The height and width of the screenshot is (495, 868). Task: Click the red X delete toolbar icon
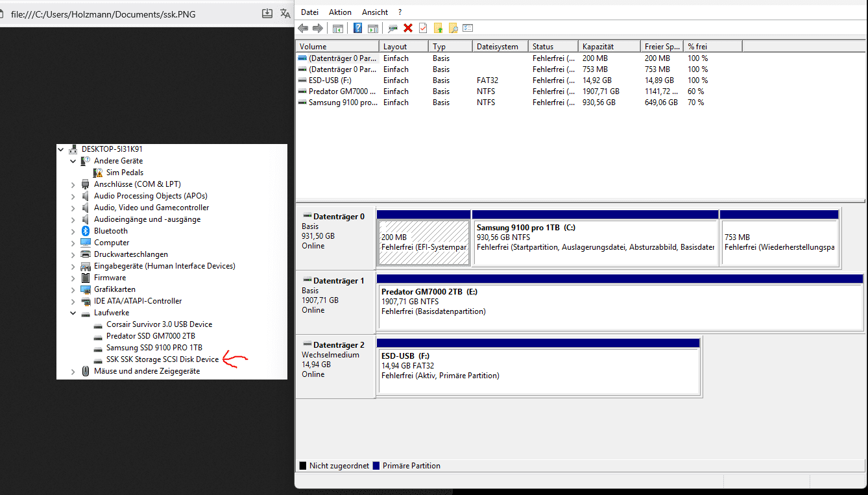click(408, 28)
